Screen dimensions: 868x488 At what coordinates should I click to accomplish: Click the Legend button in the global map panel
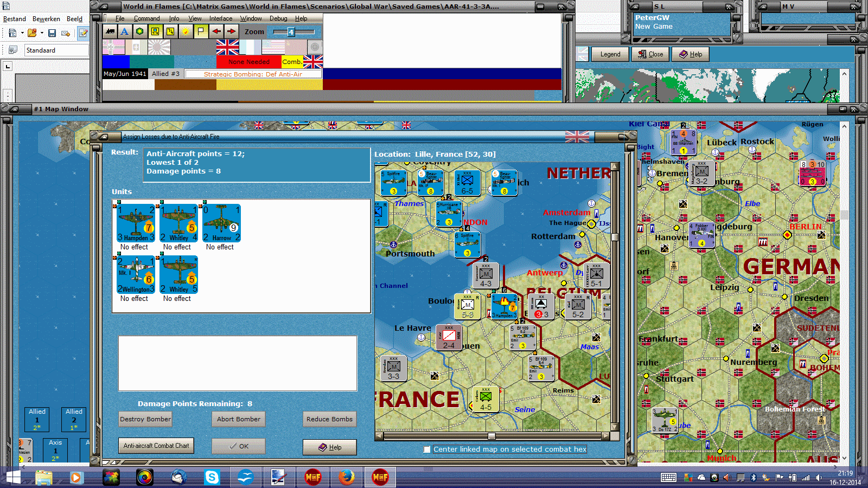click(610, 54)
